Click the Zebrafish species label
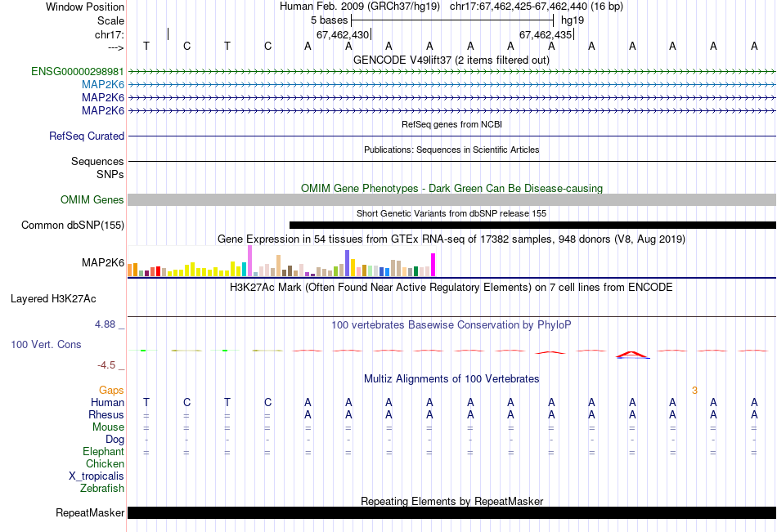This screenshot has width=777, height=532. pyautogui.click(x=102, y=489)
